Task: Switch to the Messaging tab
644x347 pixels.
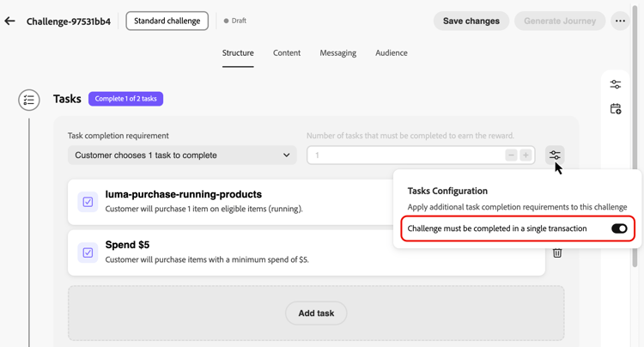Action: tap(337, 53)
